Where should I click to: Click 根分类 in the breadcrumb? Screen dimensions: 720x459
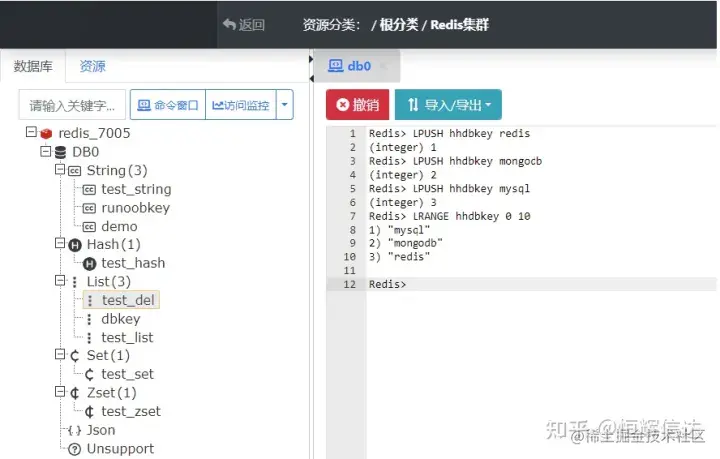(399, 24)
